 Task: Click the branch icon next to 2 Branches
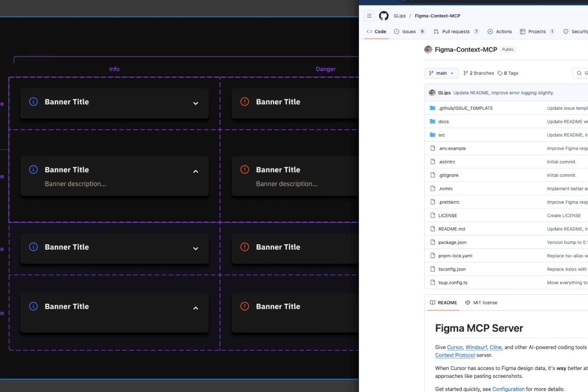click(466, 73)
